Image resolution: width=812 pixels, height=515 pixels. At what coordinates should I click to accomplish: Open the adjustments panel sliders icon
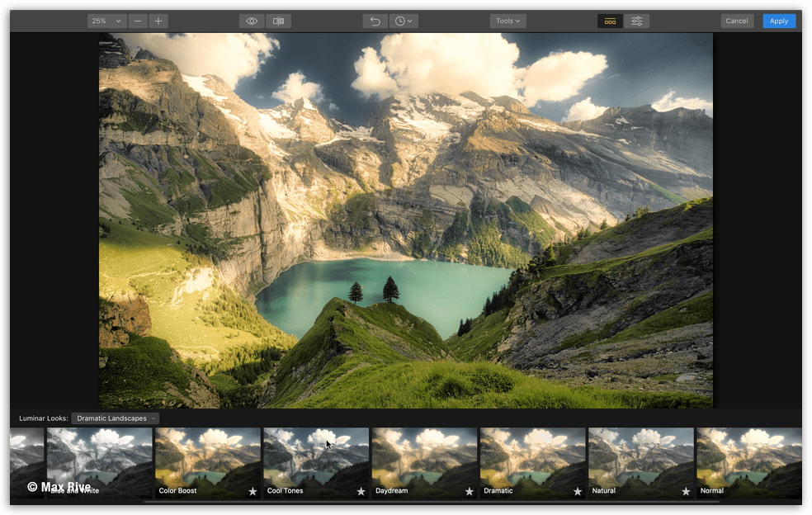(637, 21)
